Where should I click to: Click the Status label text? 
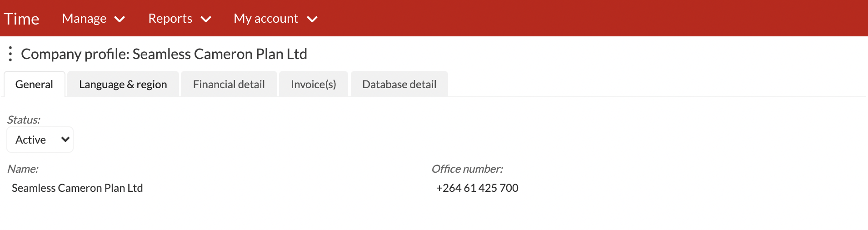24,120
